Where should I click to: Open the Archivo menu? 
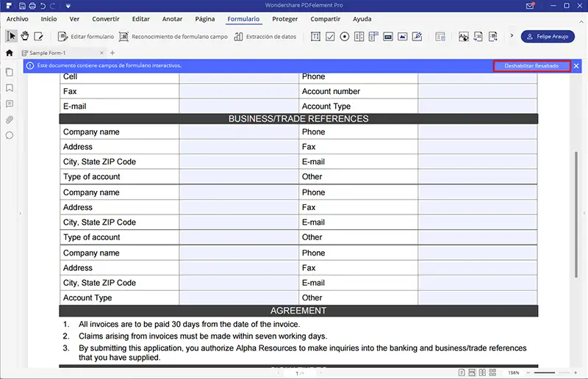pos(17,19)
